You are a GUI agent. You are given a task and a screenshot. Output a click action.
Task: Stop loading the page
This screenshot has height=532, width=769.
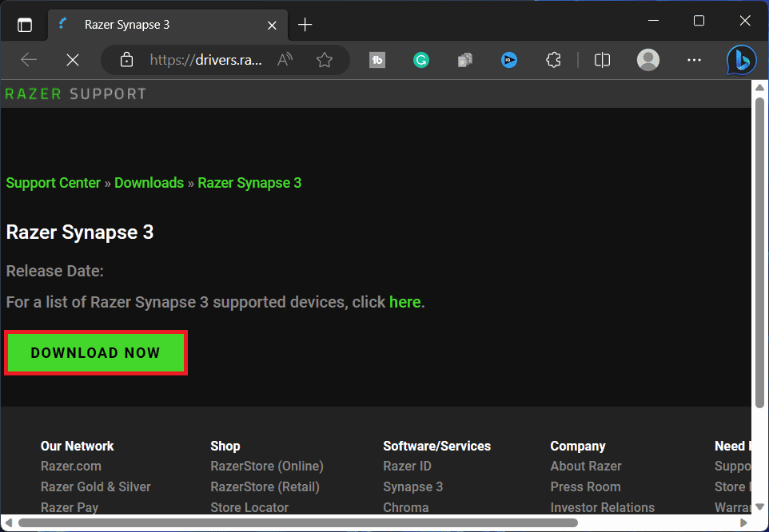pyautogui.click(x=73, y=60)
